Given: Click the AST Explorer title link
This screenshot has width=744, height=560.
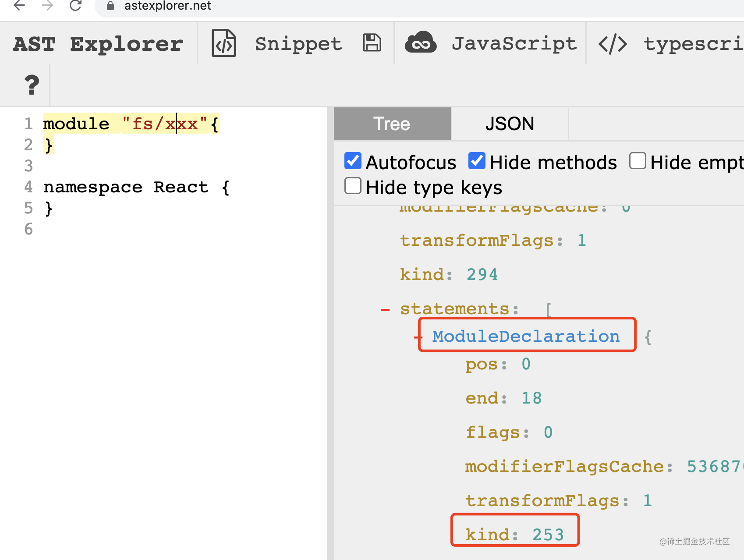Looking at the screenshot, I should 98,44.
